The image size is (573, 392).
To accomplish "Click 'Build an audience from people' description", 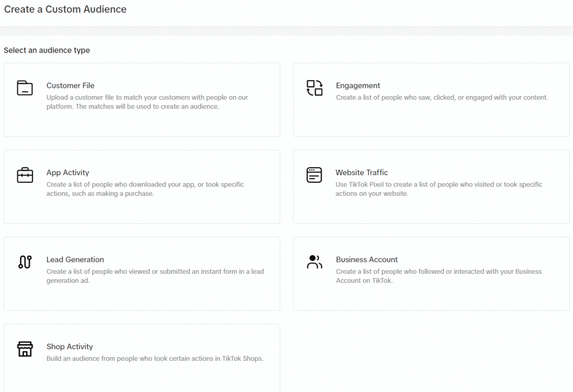I will (154, 358).
